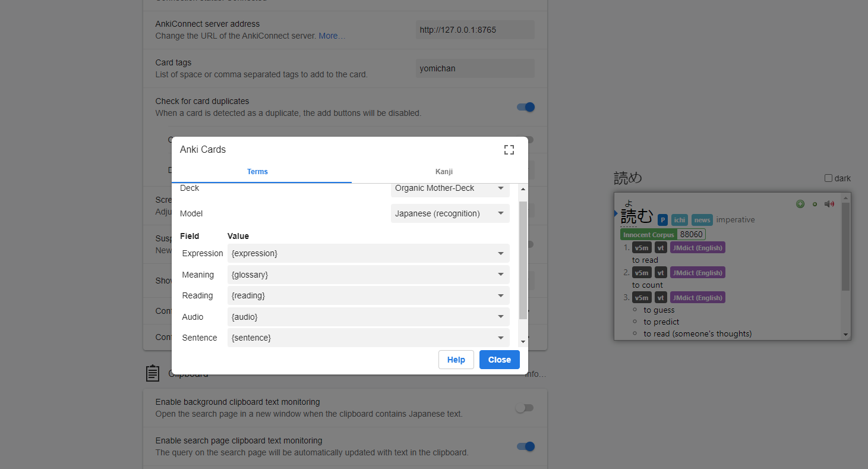Click the Anki Cards dialog scrollbar thumb

point(523,260)
